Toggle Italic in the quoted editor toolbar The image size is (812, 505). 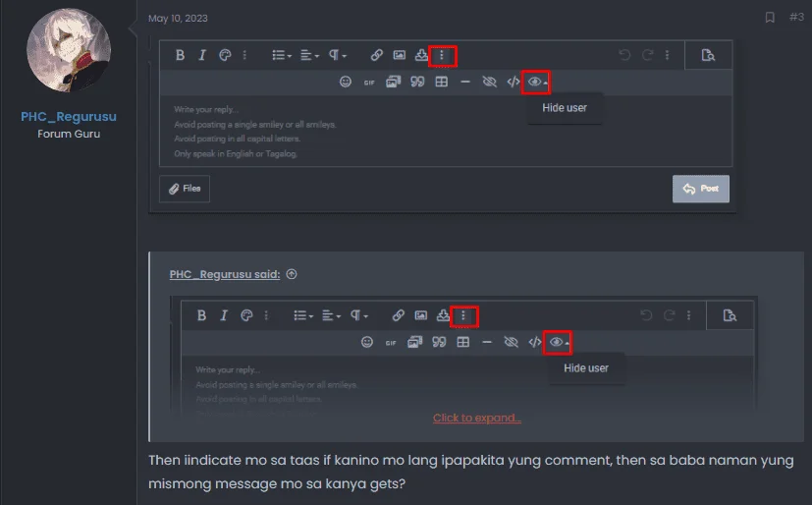click(x=224, y=315)
